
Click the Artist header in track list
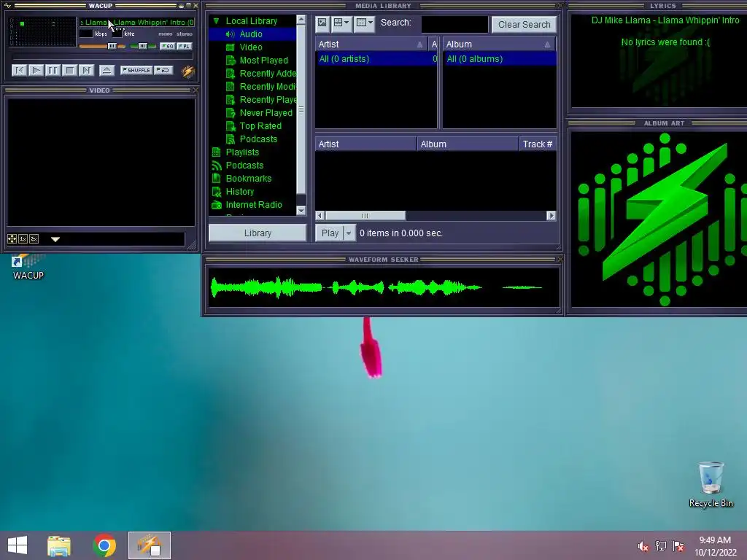coord(366,144)
